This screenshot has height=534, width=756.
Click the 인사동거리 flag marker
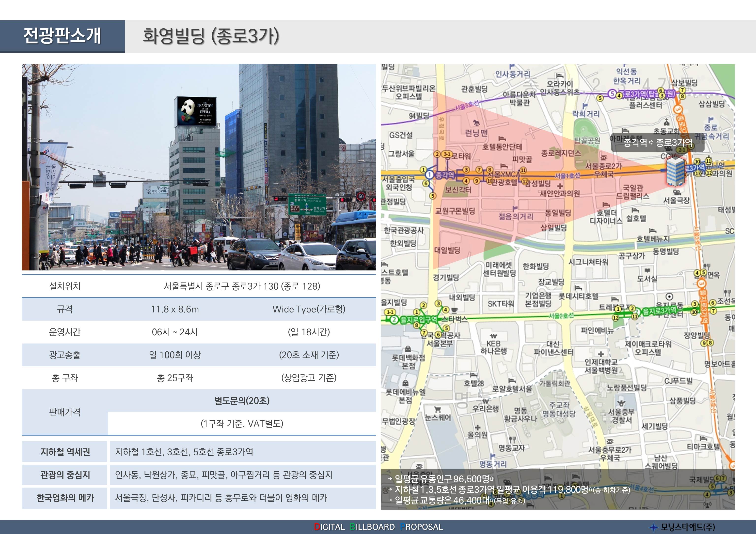tap(512, 67)
